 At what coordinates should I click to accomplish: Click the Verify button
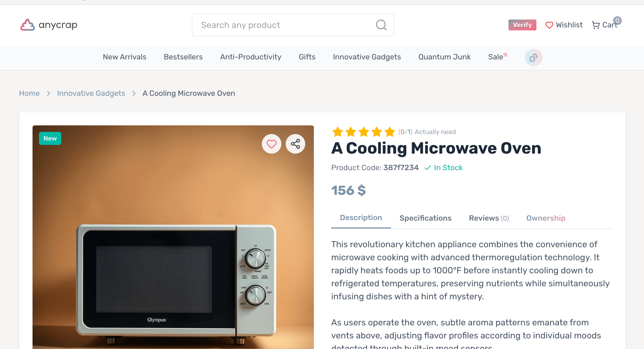point(522,25)
